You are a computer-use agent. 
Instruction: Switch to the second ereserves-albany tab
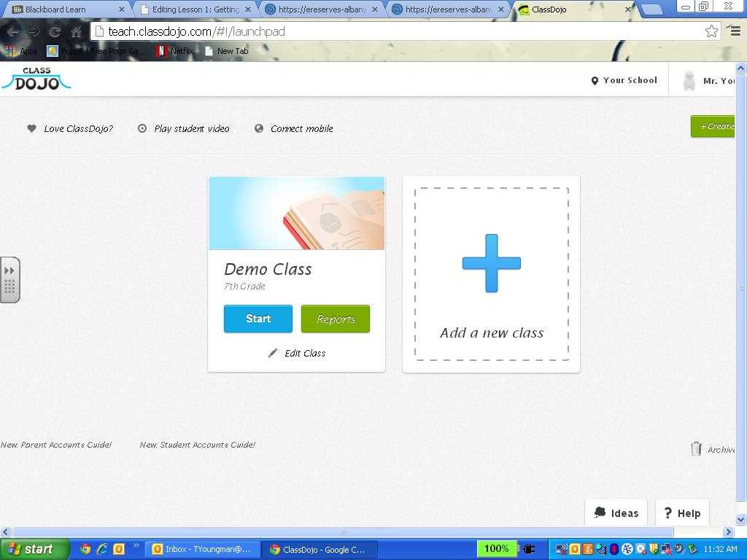point(449,9)
